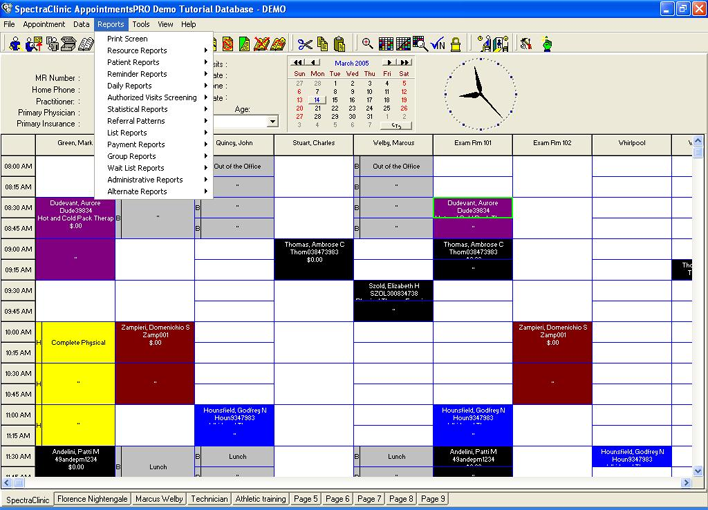Click the Exam Rm 101 column header
Viewport: 708px width, 510px height.
click(x=473, y=144)
